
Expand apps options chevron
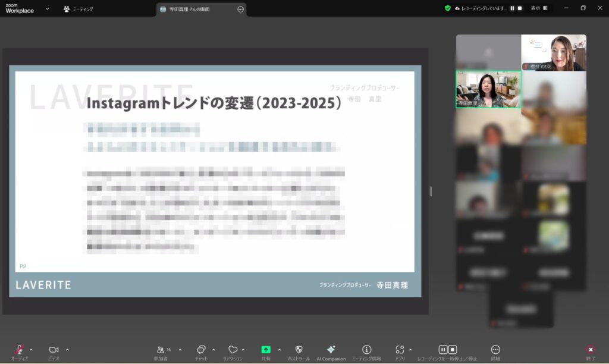pyautogui.click(x=410, y=350)
